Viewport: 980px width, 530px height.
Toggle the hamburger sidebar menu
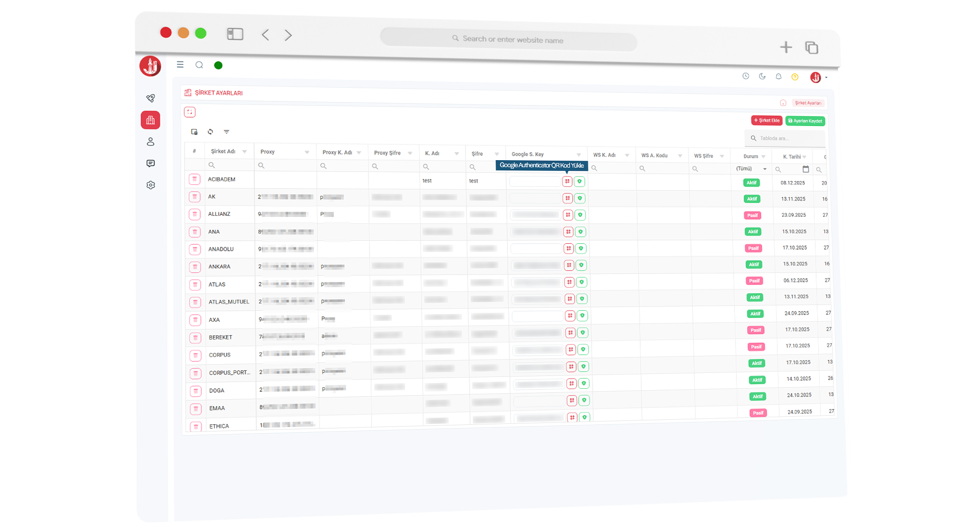180,65
